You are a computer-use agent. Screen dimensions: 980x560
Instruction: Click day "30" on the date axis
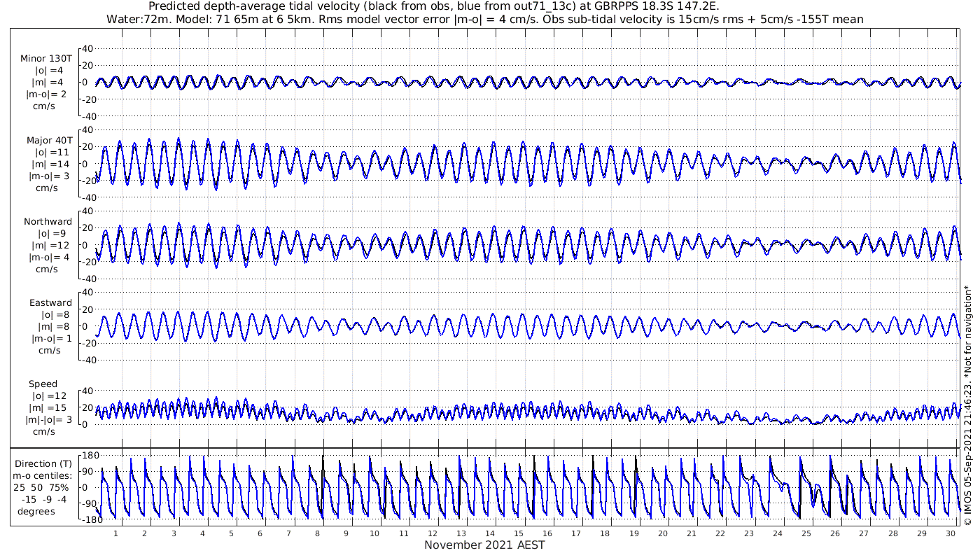[x=950, y=533]
